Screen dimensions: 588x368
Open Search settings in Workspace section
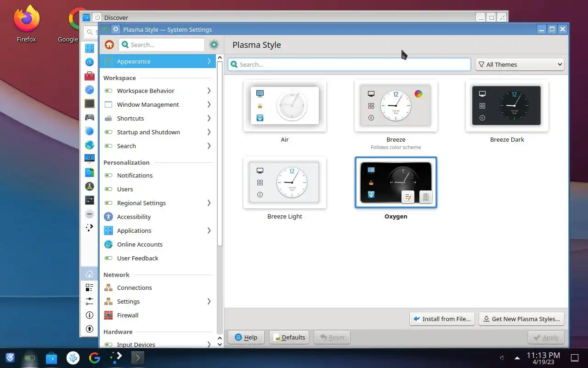coord(158,146)
